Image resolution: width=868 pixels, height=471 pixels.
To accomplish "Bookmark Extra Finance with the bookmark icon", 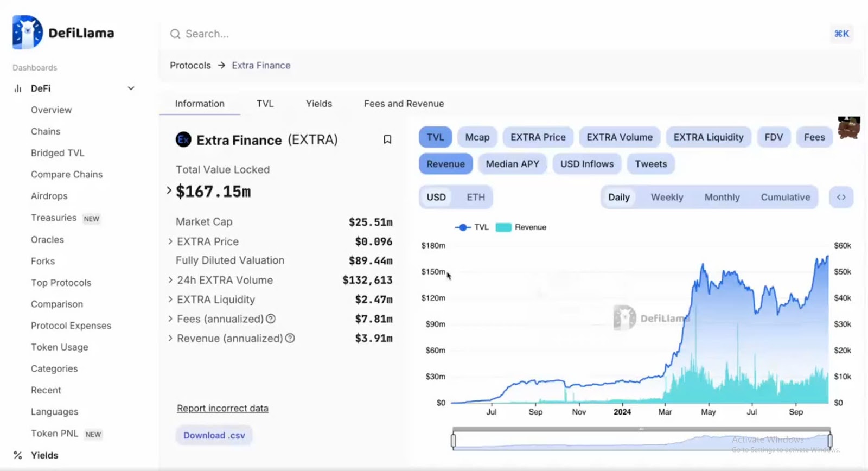I will tap(387, 139).
